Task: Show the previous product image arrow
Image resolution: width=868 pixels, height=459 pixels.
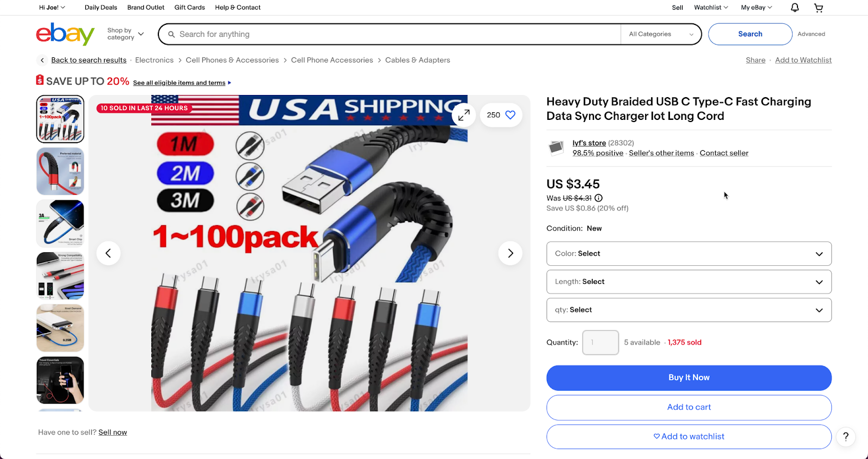Action: click(x=108, y=253)
